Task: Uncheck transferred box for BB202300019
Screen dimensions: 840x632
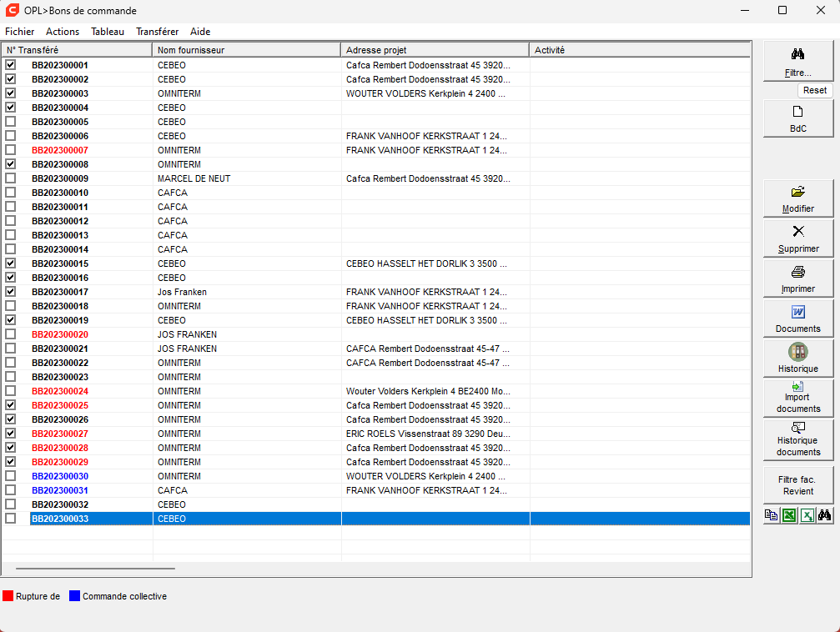Action: point(11,320)
